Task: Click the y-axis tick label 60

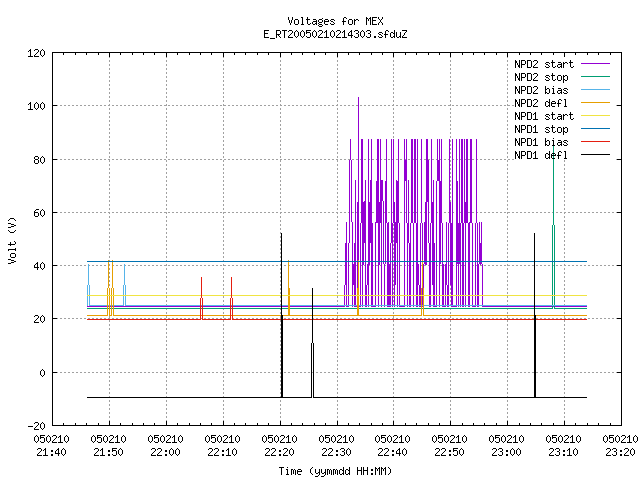Action: point(39,213)
